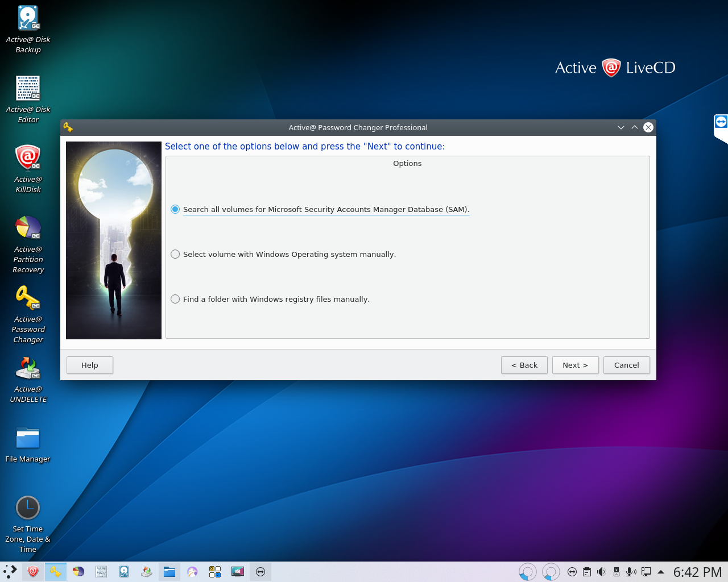Cancel the Password Changer wizard
The height and width of the screenshot is (582, 728).
627,365
